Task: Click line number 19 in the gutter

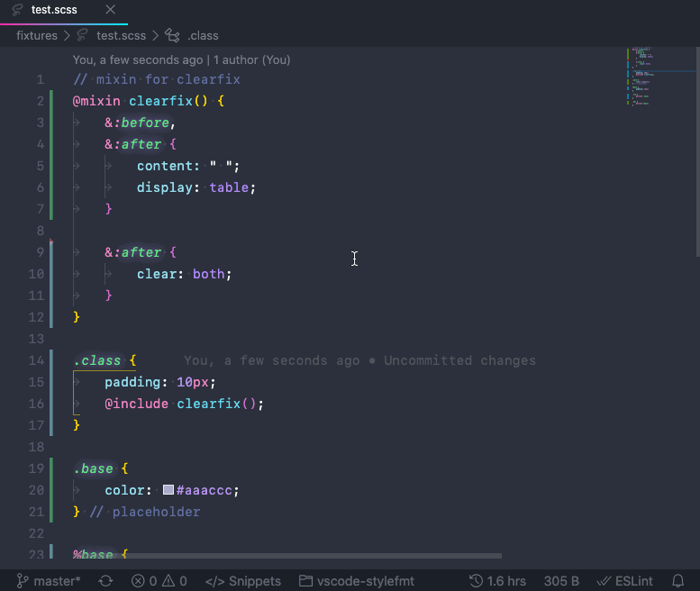Action: pyautogui.click(x=36, y=468)
